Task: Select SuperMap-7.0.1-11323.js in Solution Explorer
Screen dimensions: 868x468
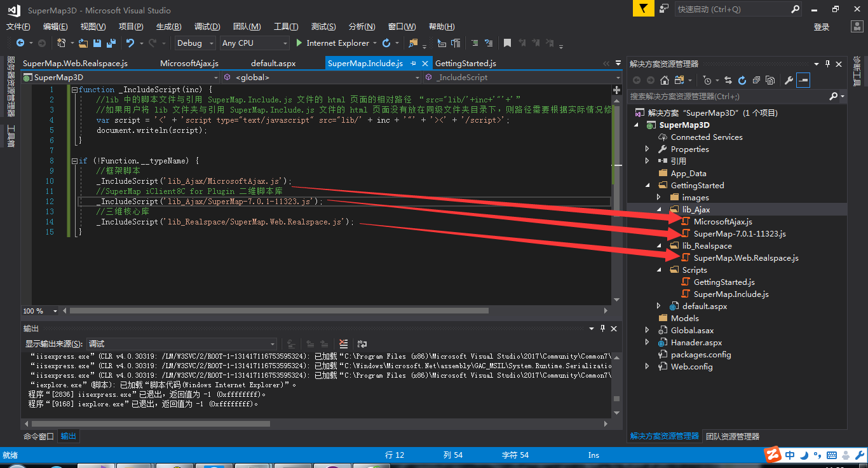Action: coord(740,234)
